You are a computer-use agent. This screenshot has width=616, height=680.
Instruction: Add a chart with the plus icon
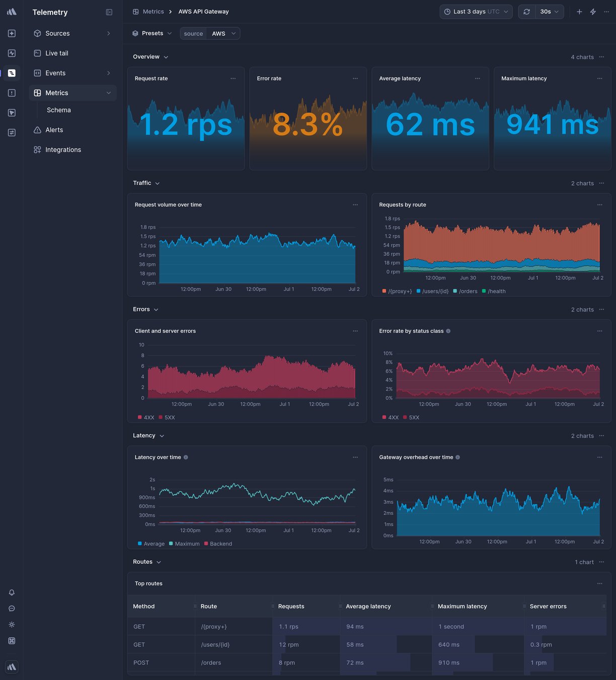click(x=579, y=12)
